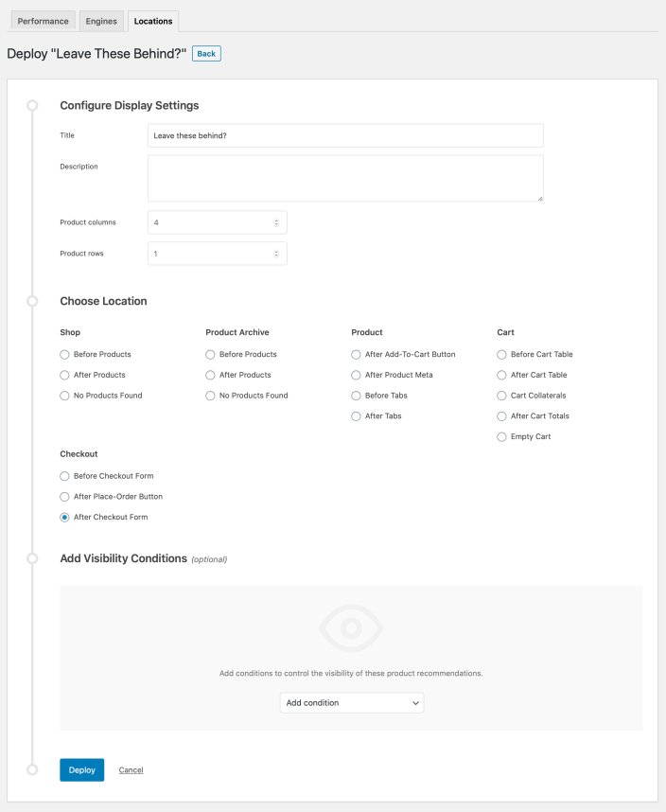Click the 'Add Visibility Conditions' heading
This screenshot has width=666, height=812.
(123, 558)
